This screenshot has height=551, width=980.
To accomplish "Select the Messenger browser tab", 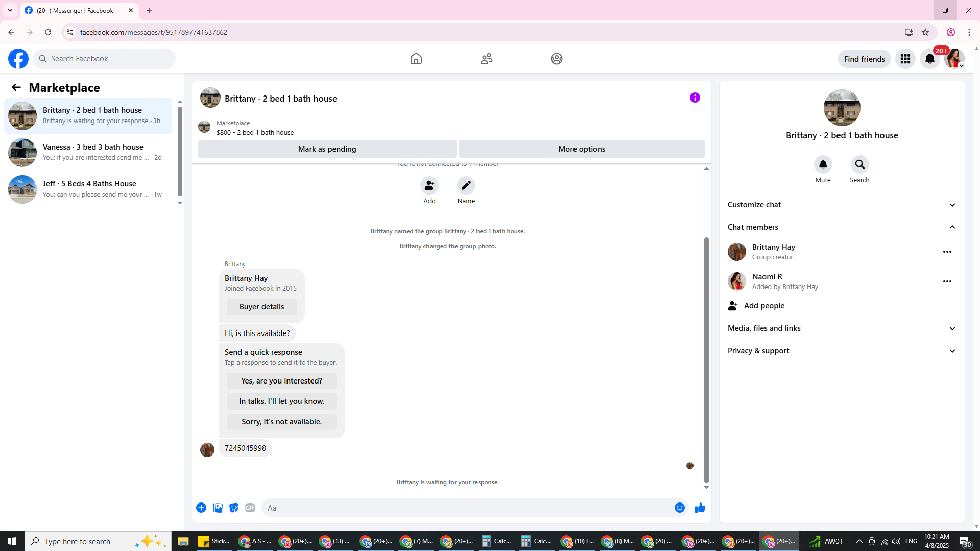I will (x=79, y=10).
